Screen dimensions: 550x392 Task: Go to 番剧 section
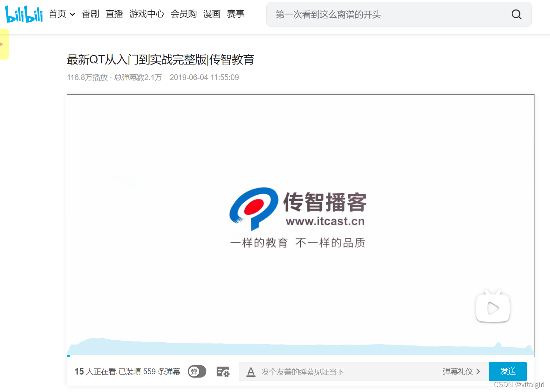point(90,14)
